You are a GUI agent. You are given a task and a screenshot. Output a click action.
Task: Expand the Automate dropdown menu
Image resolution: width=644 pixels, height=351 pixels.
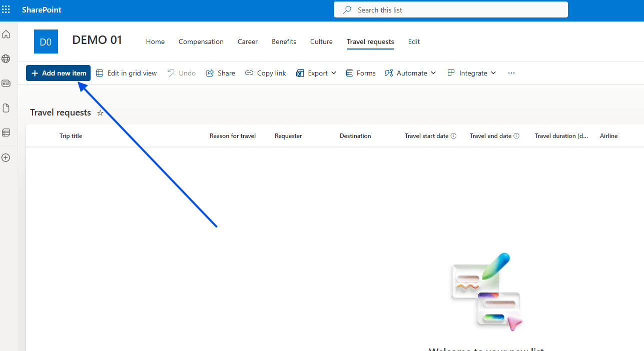(410, 73)
